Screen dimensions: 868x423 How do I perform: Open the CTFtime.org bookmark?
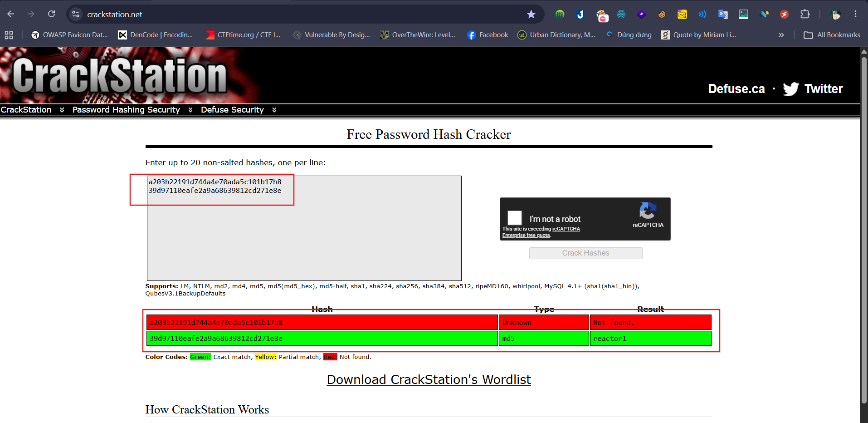243,35
